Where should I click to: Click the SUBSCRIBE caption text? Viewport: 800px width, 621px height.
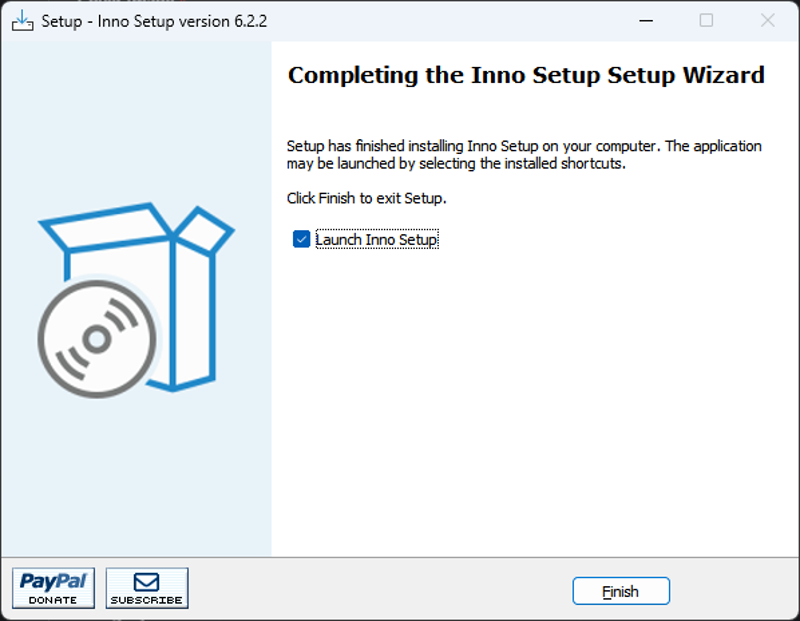(146, 600)
